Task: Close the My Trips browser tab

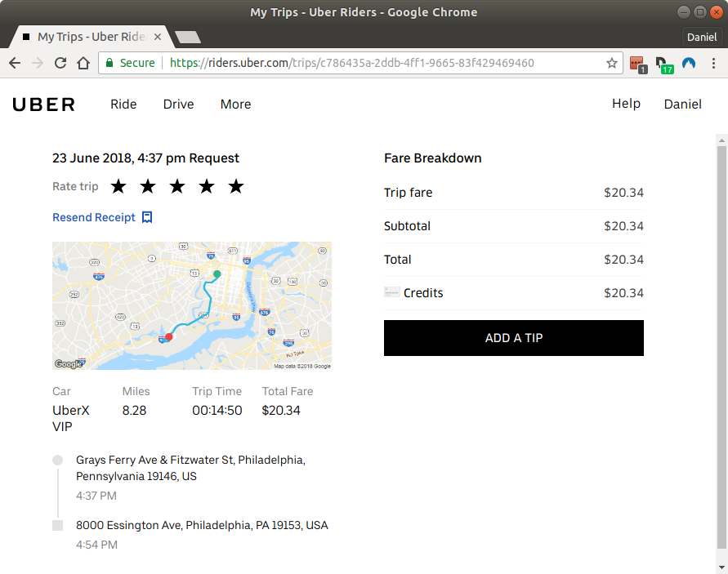Action: (x=158, y=37)
